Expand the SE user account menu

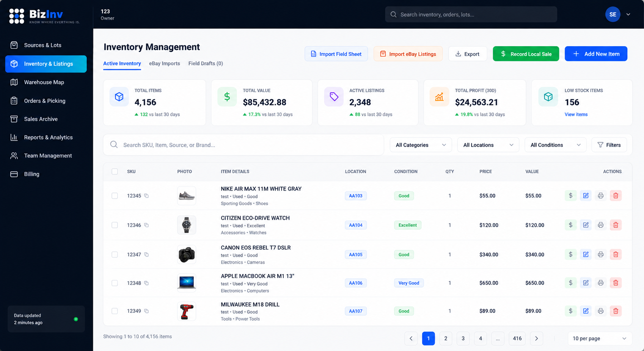click(628, 14)
